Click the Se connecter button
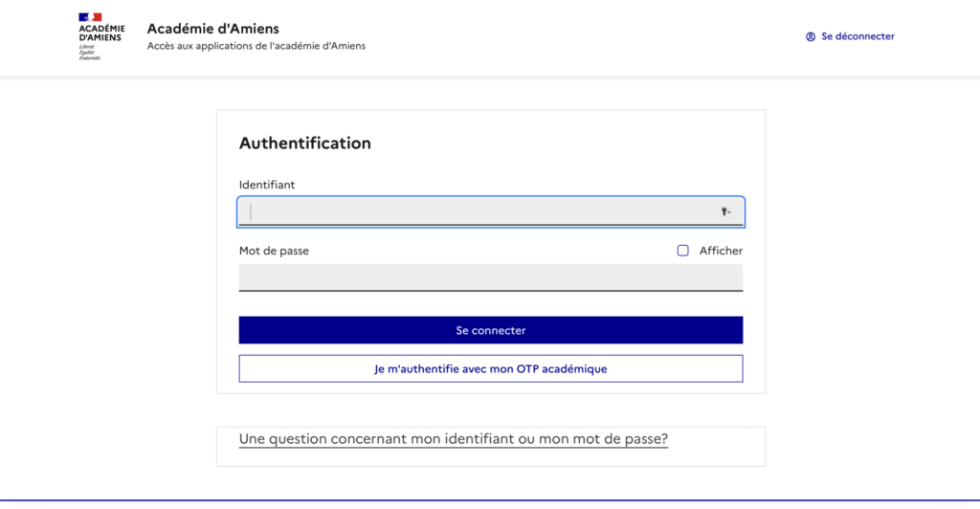 point(491,330)
